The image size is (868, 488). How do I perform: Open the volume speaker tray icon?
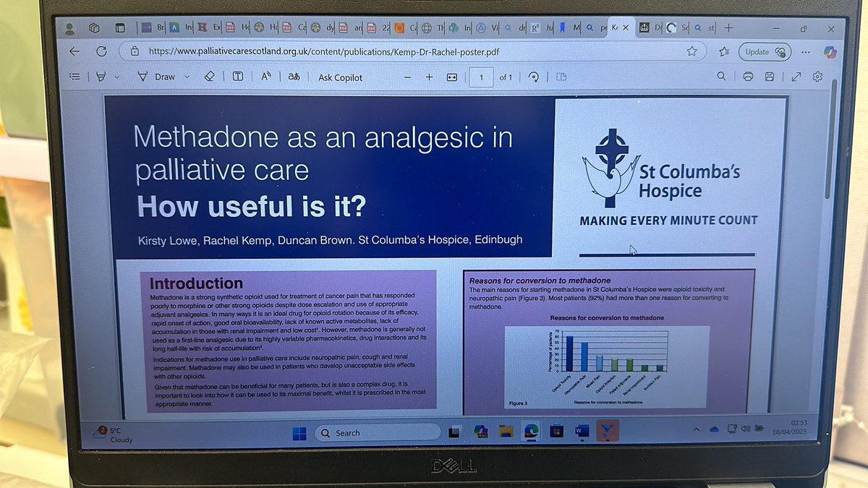[x=745, y=429]
